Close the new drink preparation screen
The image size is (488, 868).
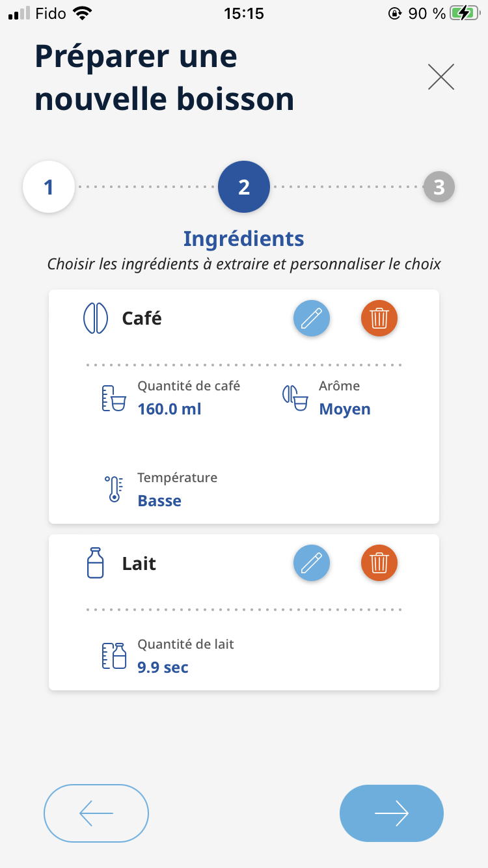441,77
